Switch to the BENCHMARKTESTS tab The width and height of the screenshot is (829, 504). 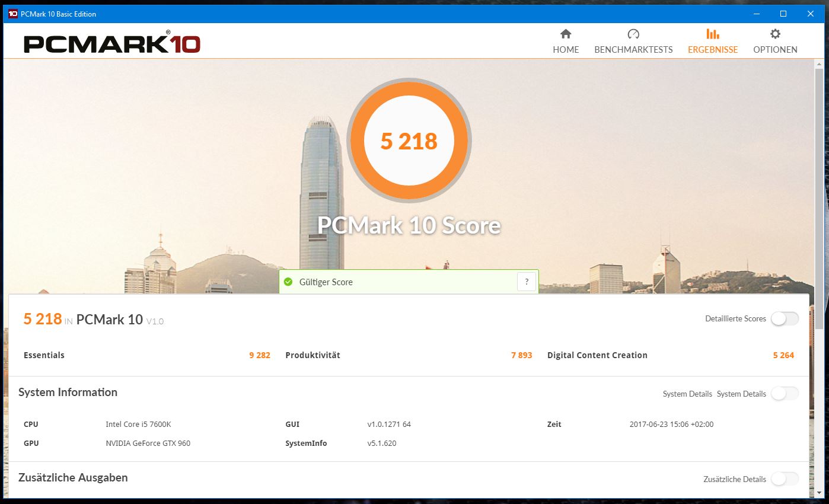tap(633, 42)
